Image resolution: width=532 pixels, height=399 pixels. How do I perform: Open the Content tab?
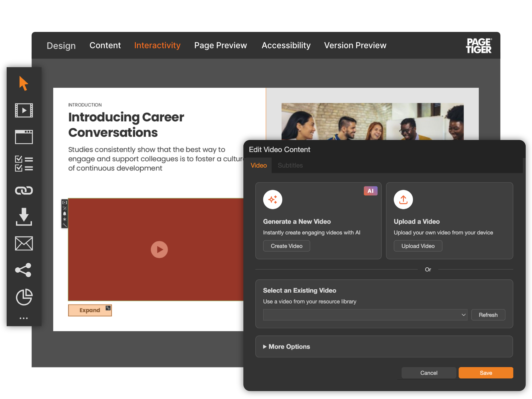[105, 45]
